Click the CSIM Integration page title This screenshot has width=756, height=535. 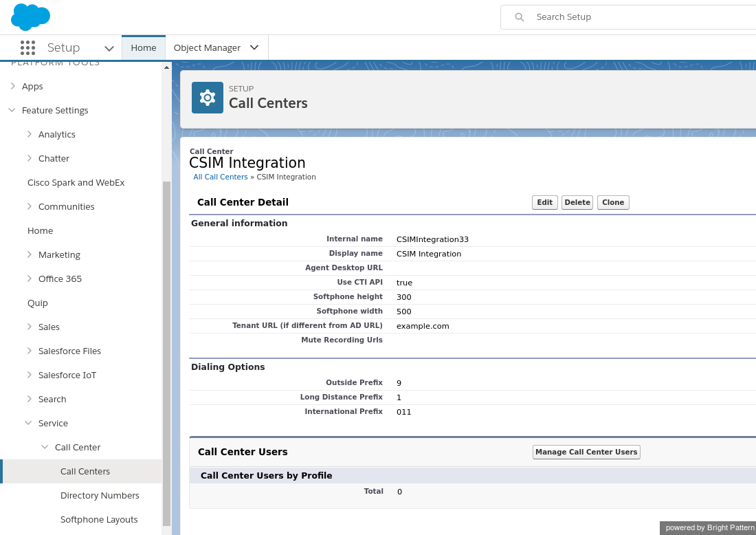point(247,162)
